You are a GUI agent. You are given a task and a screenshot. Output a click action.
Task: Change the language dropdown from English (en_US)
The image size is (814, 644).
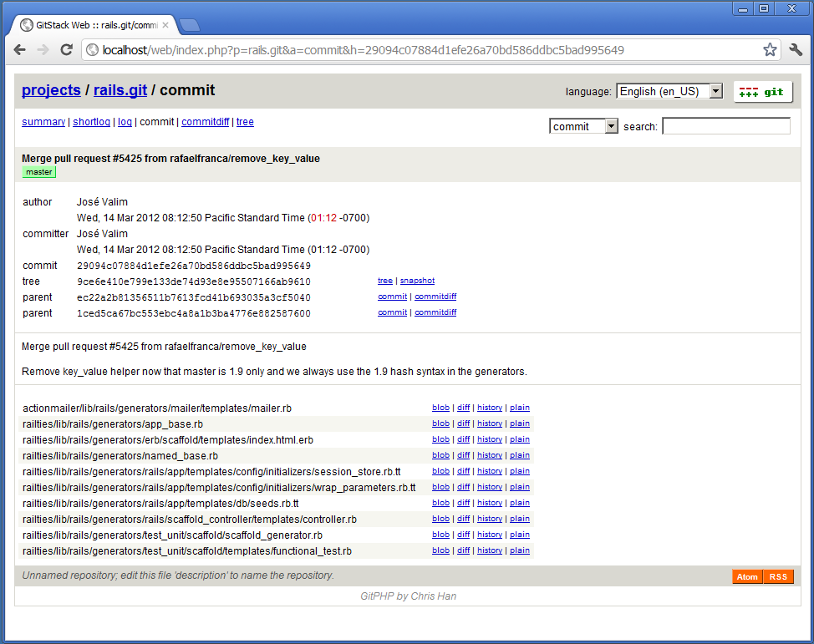pyautogui.click(x=669, y=91)
